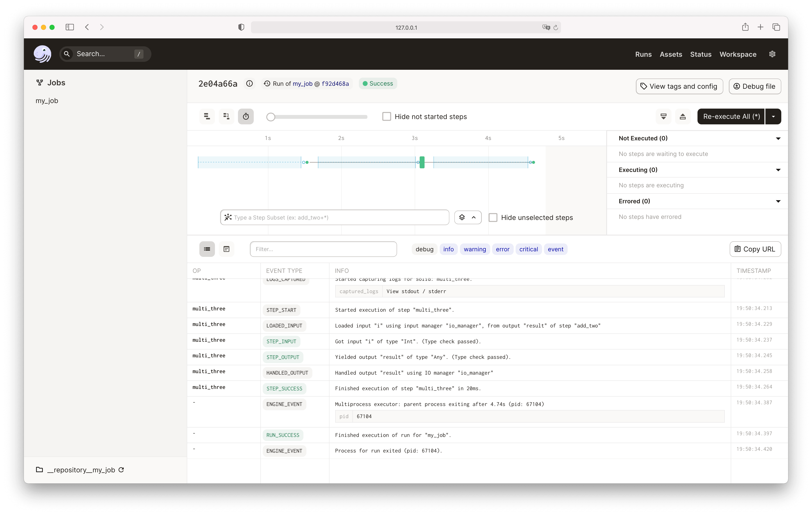Reload the __repository__my_job location icon
The height and width of the screenshot is (515, 812).
121,470
